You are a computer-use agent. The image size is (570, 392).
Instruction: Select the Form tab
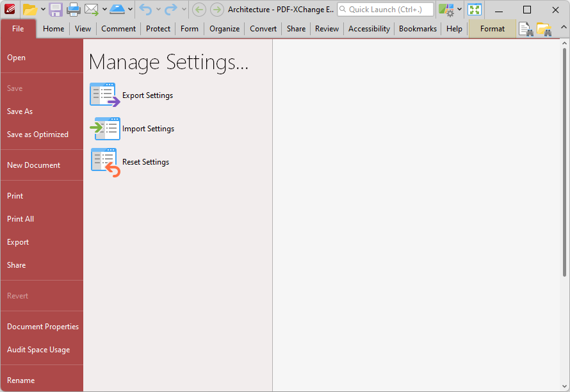(x=190, y=29)
